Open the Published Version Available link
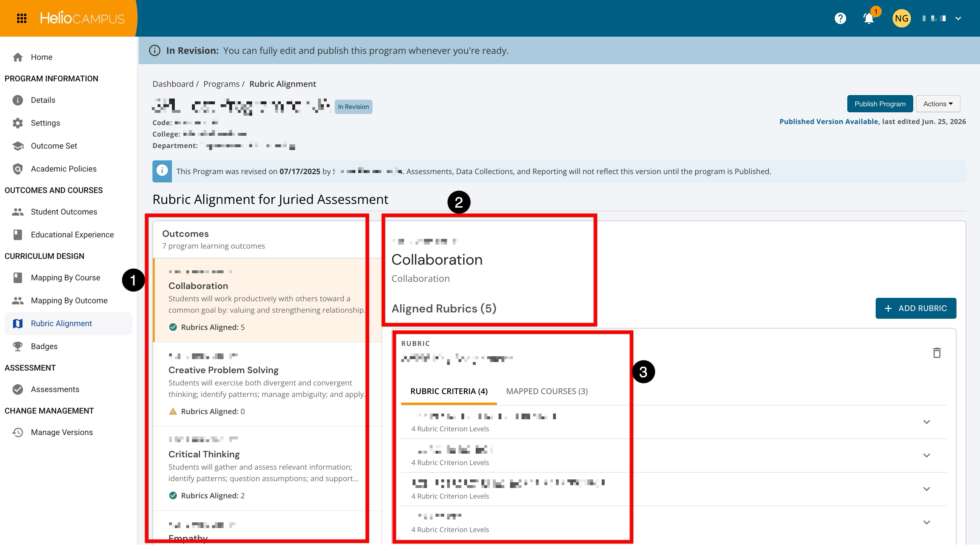This screenshot has height=551, width=980. [829, 122]
